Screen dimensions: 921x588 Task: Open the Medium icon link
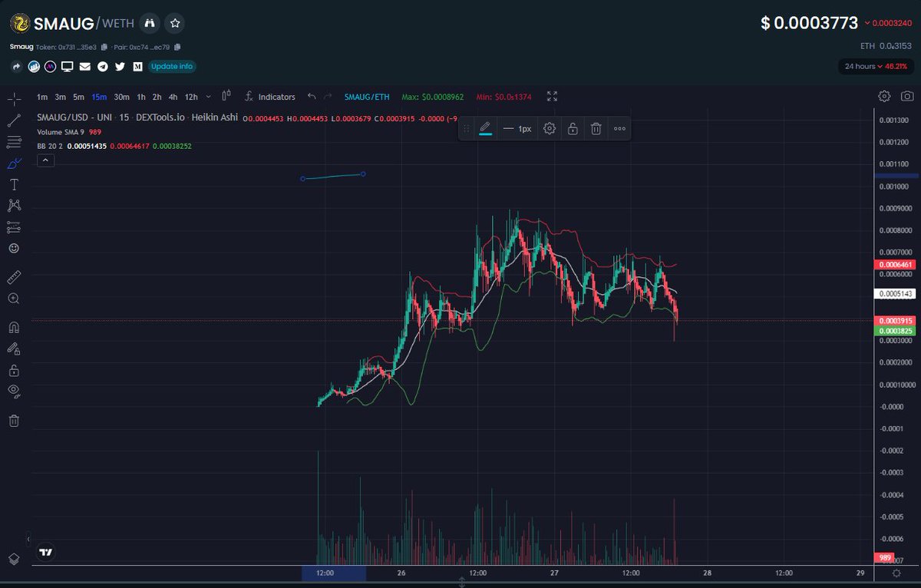(x=137, y=67)
